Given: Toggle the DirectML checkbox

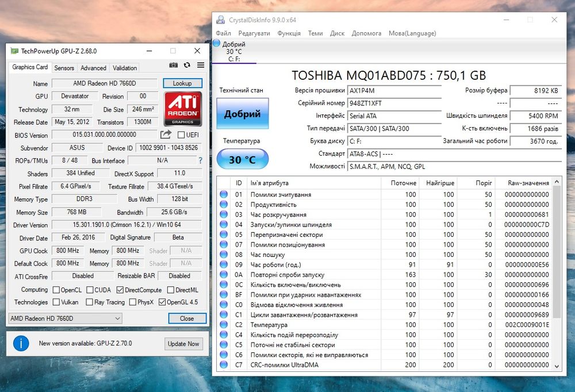Looking at the screenshot, I should pyautogui.click(x=171, y=290).
